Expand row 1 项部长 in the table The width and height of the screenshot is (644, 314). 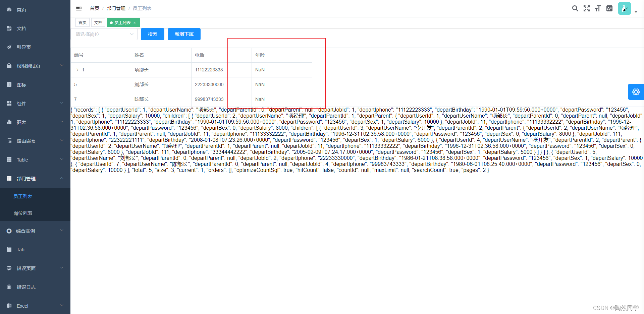pyautogui.click(x=77, y=70)
